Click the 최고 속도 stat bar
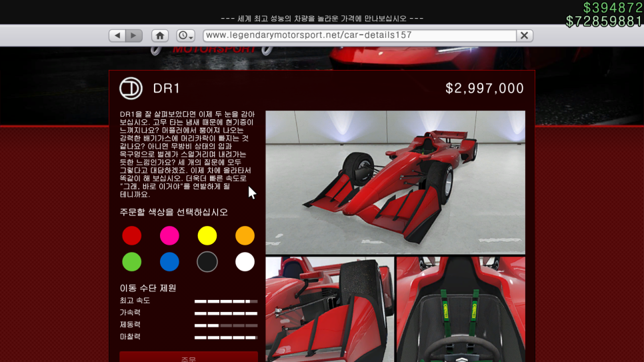Screen dimensions: 644x362 [226, 301]
